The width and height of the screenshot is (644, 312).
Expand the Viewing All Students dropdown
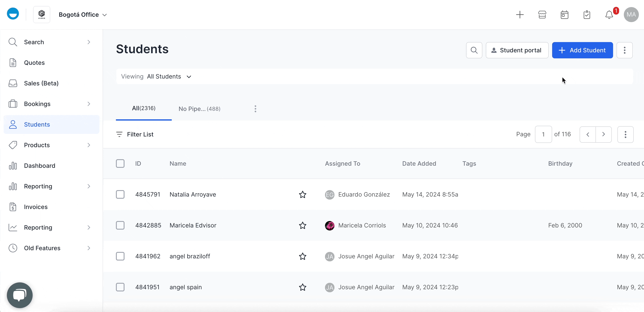(169, 77)
